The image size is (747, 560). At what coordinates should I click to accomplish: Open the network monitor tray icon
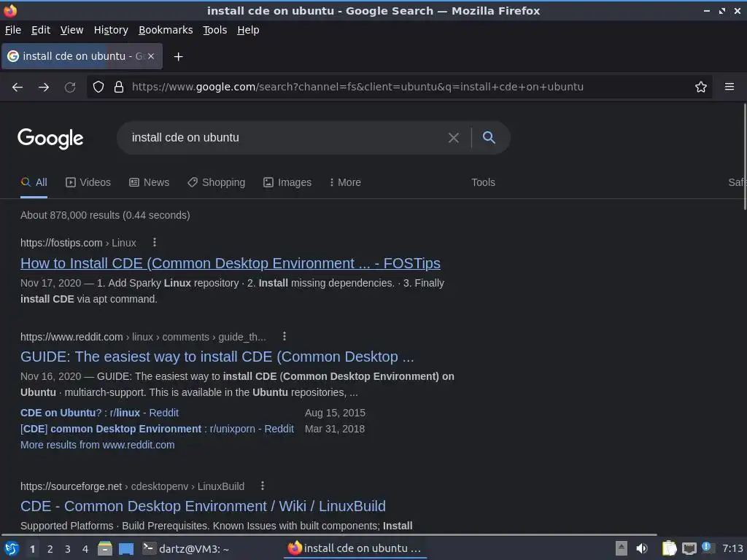(689, 548)
